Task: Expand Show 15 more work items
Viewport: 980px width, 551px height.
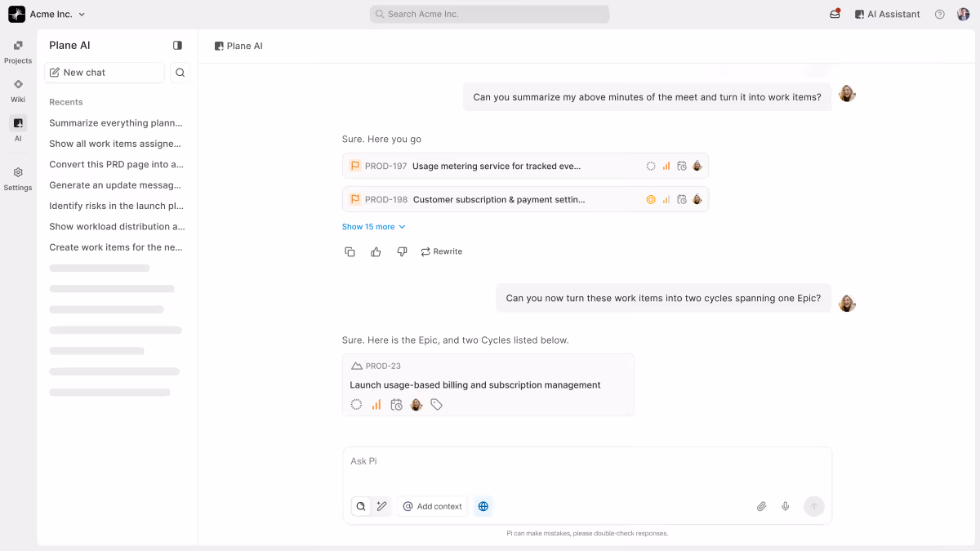Action: point(374,227)
